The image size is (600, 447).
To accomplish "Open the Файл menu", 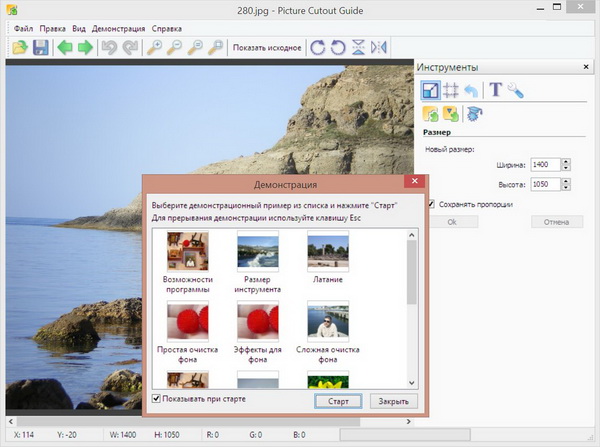I will (x=23, y=28).
